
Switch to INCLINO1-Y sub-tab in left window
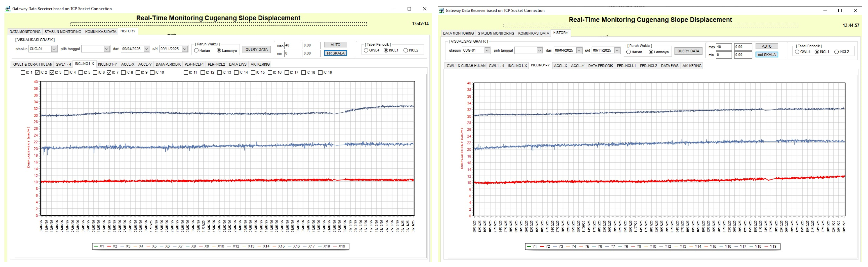[107, 64]
